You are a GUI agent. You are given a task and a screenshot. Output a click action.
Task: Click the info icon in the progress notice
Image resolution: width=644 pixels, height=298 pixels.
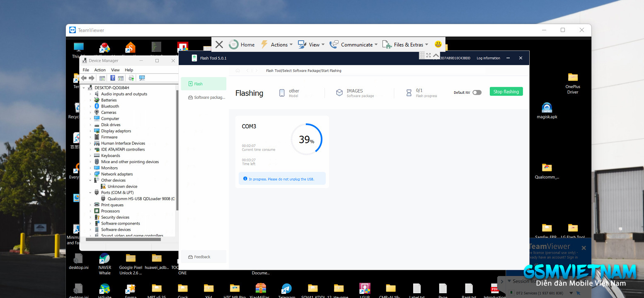245,179
